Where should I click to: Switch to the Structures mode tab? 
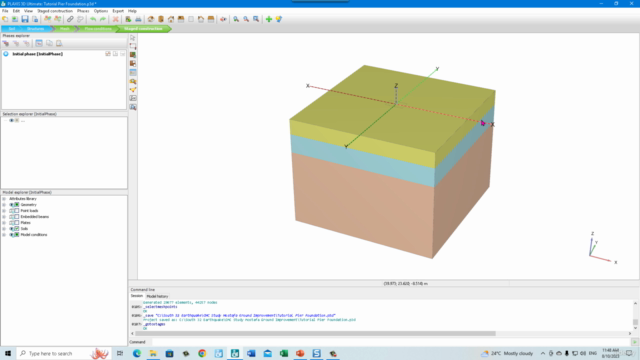(x=36, y=29)
